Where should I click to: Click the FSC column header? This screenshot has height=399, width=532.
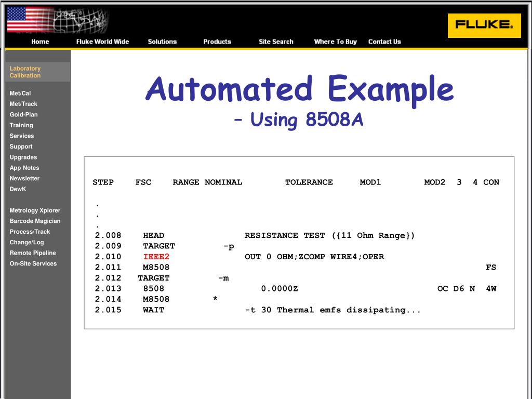tap(143, 182)
